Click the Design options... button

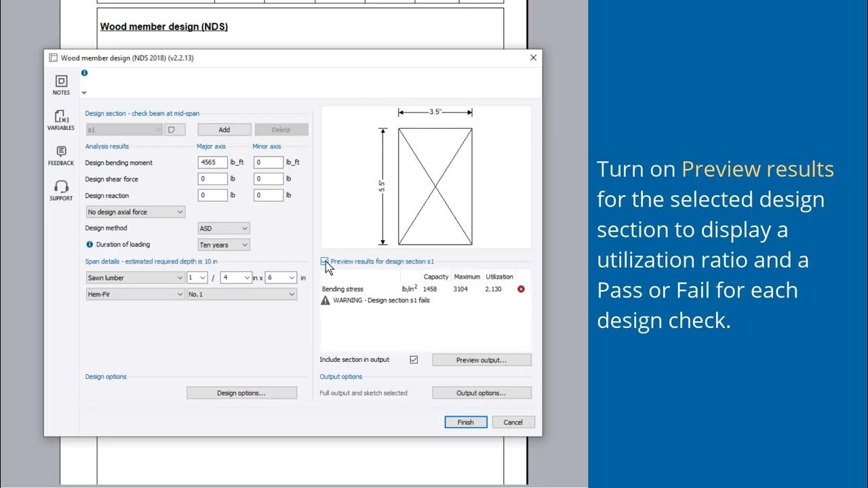(x=241, y=393)
